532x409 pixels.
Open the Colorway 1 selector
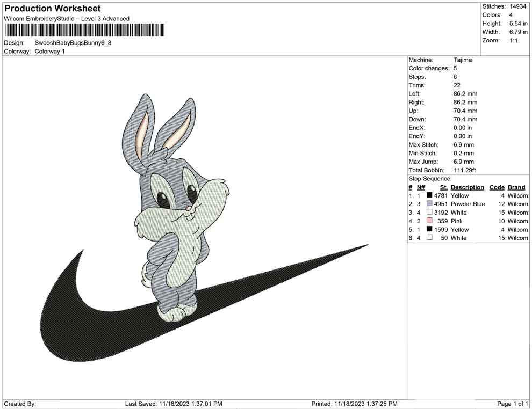(48, 52)
